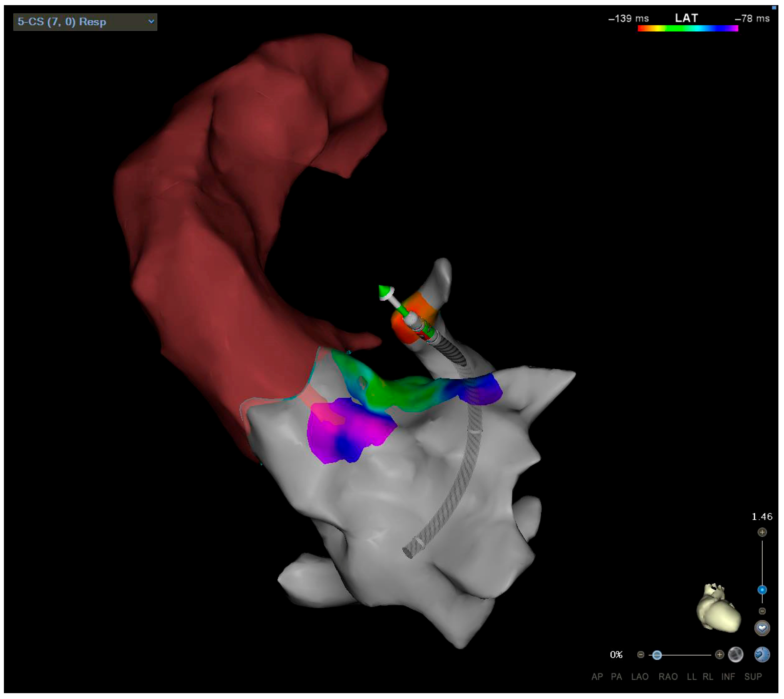Click the vertical zoom slider handle

[762, 590]
